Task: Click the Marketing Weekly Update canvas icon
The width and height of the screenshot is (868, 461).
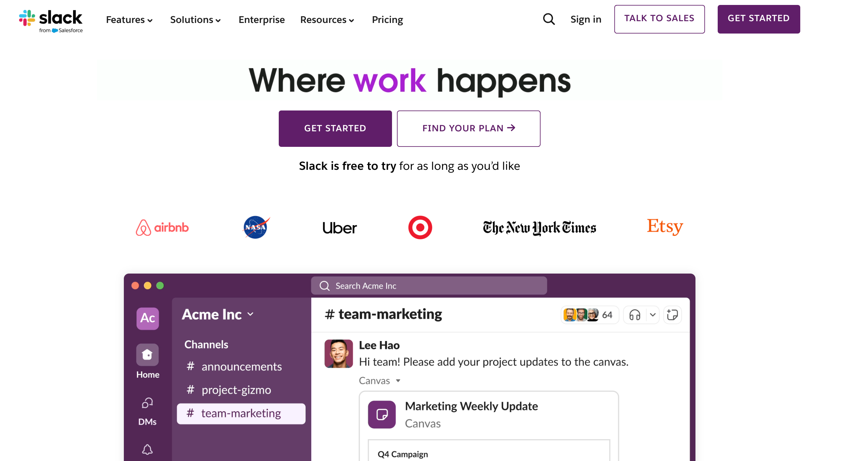Action: (382, 414)
